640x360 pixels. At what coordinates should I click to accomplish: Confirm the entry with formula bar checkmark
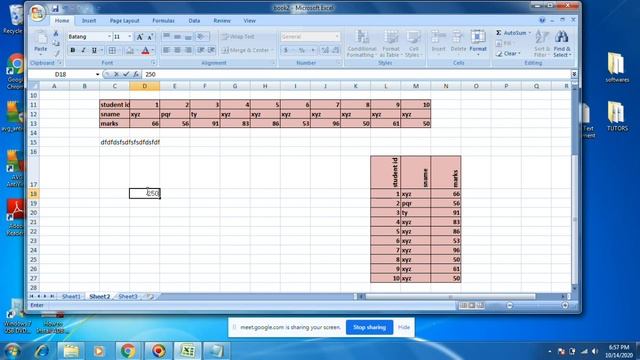[126, 74]
